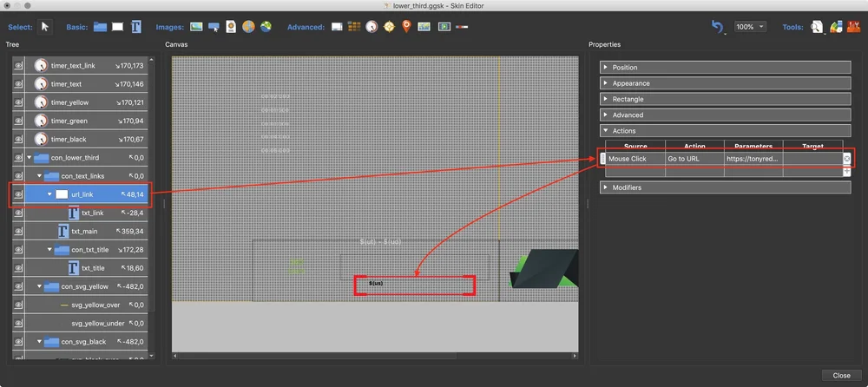The height and width of the screenshot is (387, 868).
Task: Delete the Mouse Click action row
Action: [x=847, y=159]
